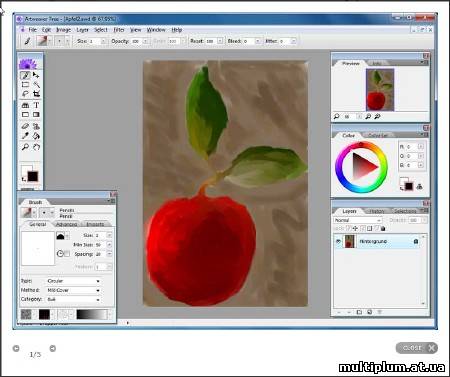Toggle the lock position icon in Layers panel
The image size is (450, 377).
pyautogui.click(x=355, y=229)
